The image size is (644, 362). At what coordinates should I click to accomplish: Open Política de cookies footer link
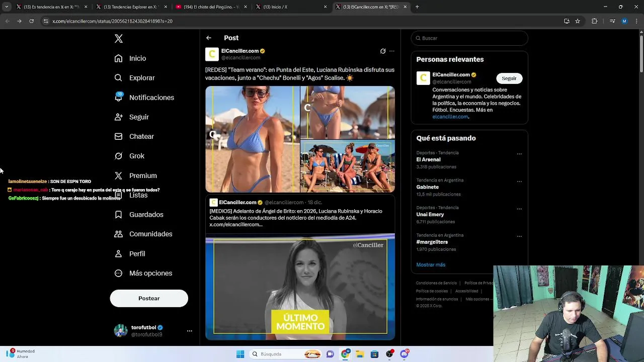(x=432, y=291)
